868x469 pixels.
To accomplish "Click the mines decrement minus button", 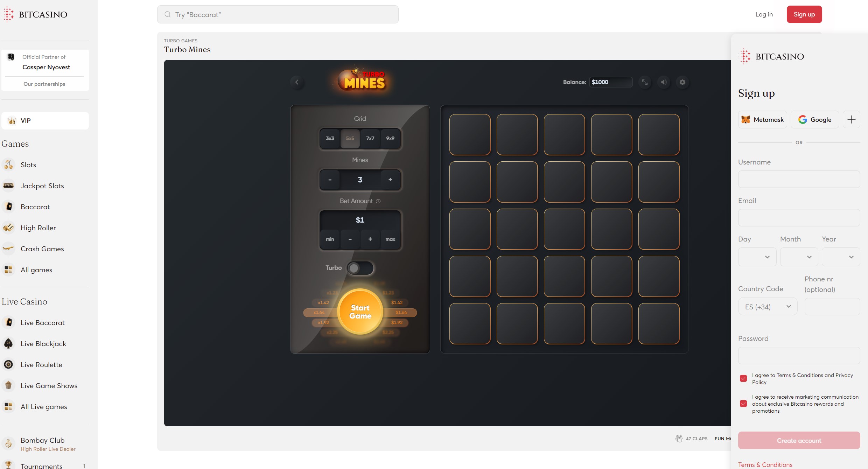I will point(330,180).
